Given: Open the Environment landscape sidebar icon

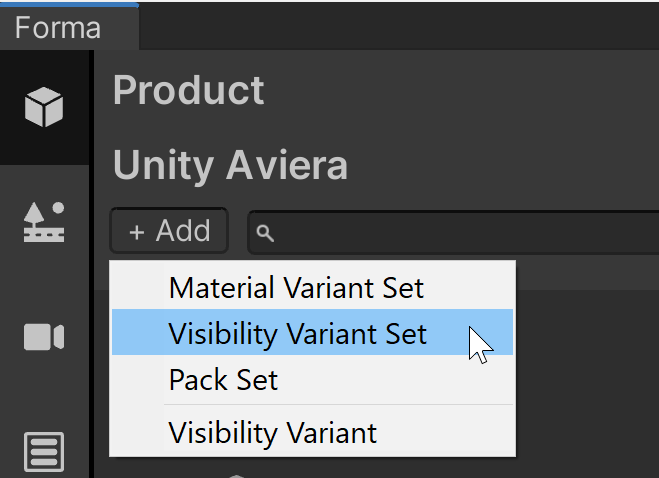Looking at the screenshot, I should click(x=44, y=222).
